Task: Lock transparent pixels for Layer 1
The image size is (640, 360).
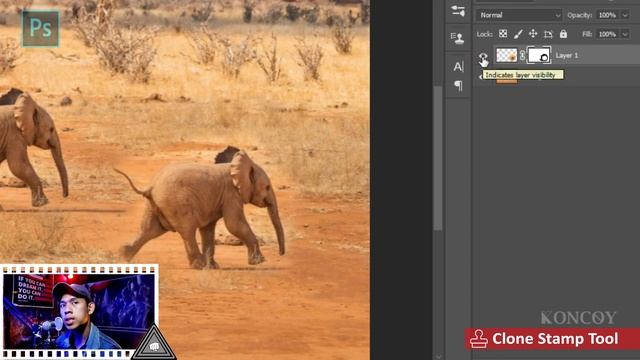Action: click(503, 34)
